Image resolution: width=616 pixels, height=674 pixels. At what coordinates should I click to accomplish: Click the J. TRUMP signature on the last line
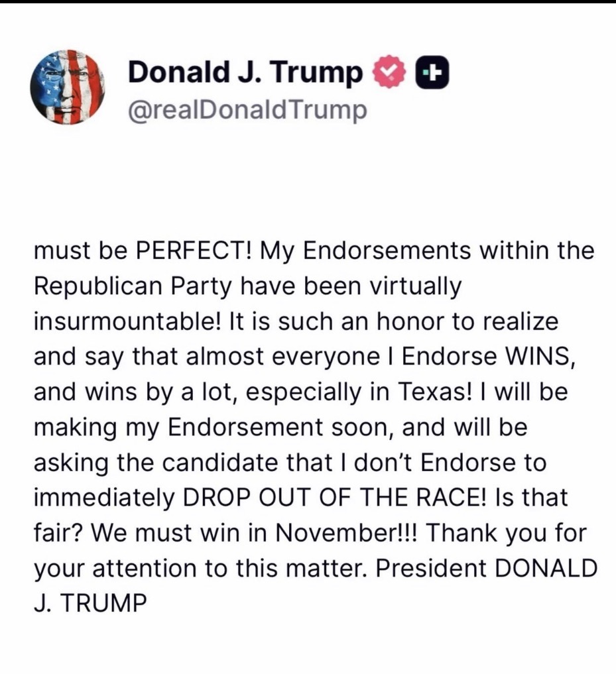(88, 603)
